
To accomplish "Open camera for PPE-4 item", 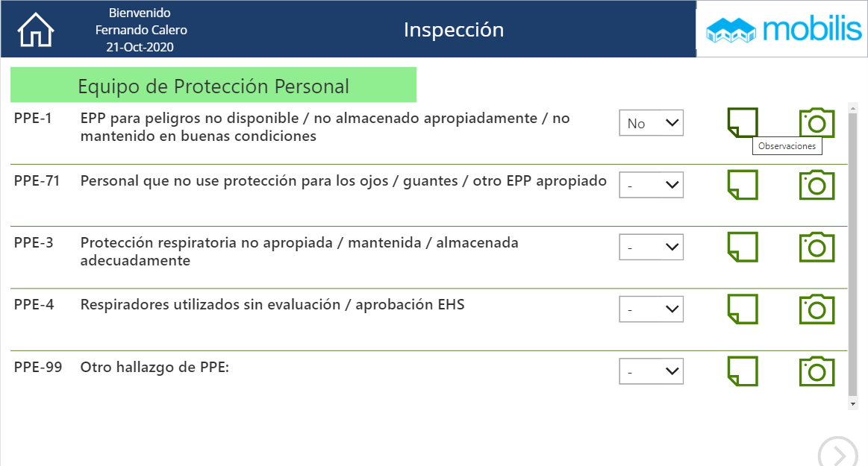I will 817,309.
